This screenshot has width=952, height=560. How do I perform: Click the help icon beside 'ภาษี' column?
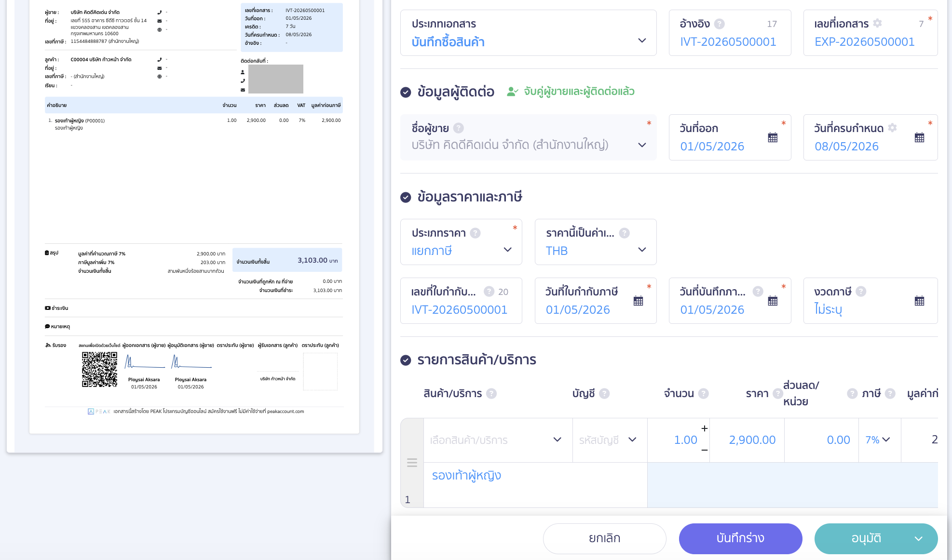coord(890,393)
